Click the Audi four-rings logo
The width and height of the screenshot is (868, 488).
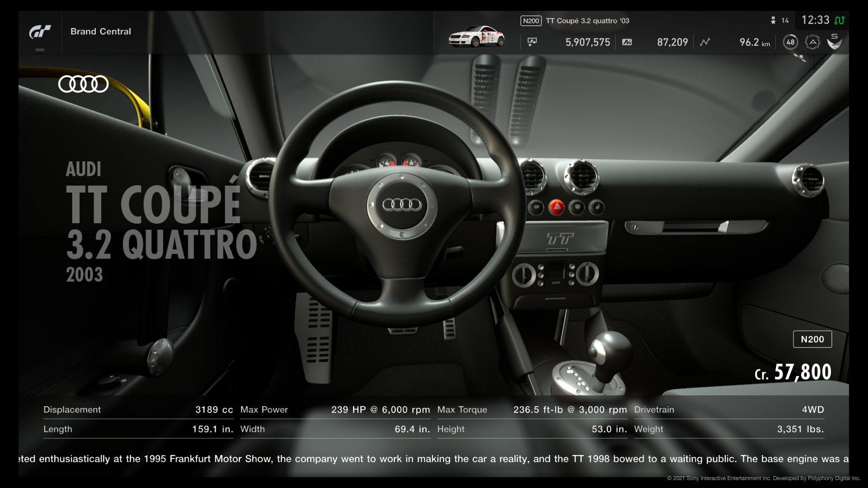[83, 84]
